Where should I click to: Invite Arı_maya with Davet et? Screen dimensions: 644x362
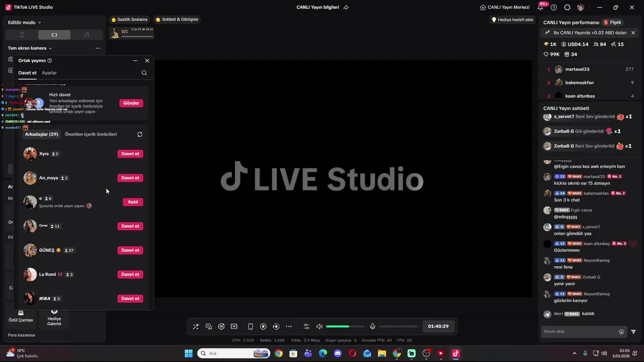click(130, 178)
